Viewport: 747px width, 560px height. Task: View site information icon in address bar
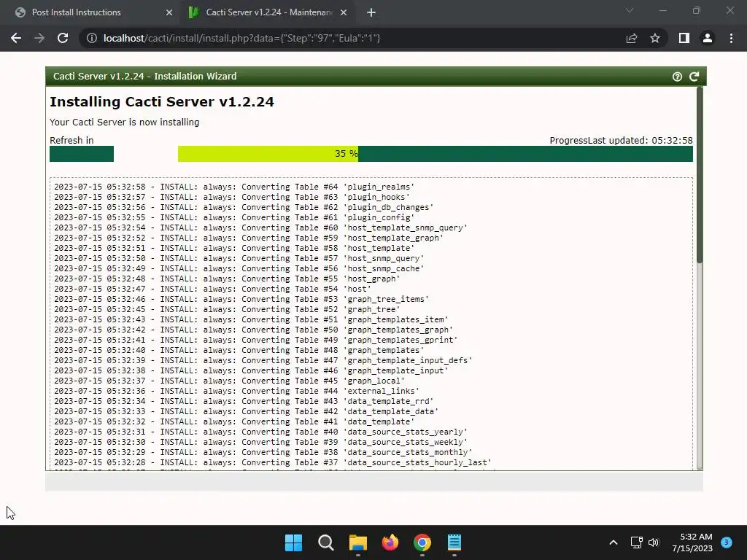[x=91, y=38]
